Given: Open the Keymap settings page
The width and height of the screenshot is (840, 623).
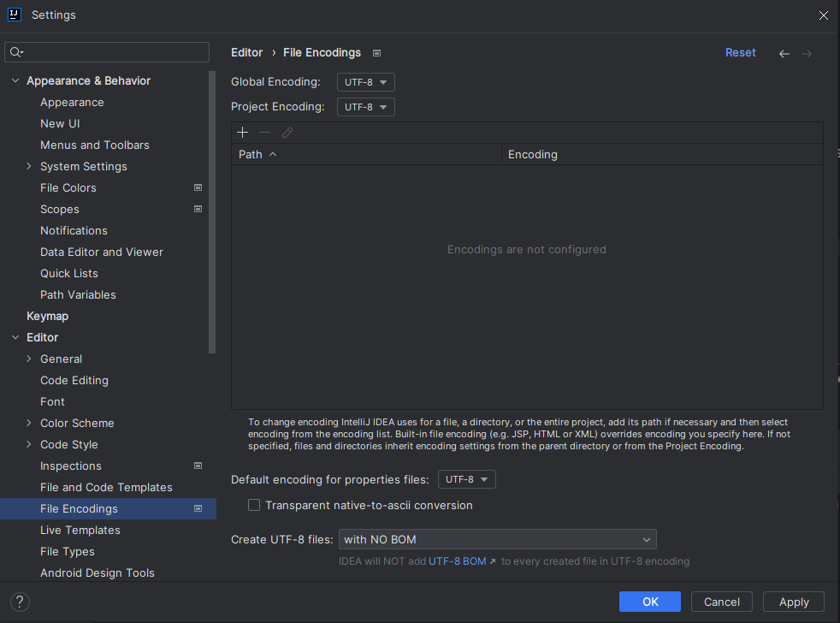Looking at the screenshot, I should 47,316.
